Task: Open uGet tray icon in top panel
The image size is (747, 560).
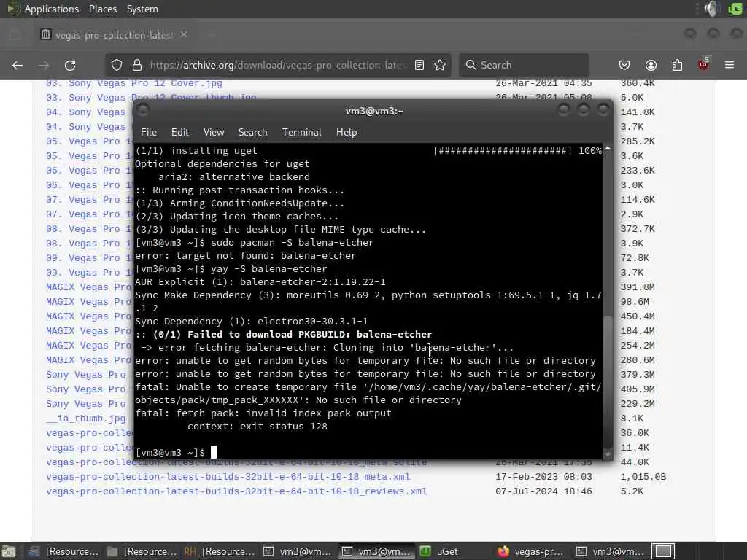Action: click(735, 9)
